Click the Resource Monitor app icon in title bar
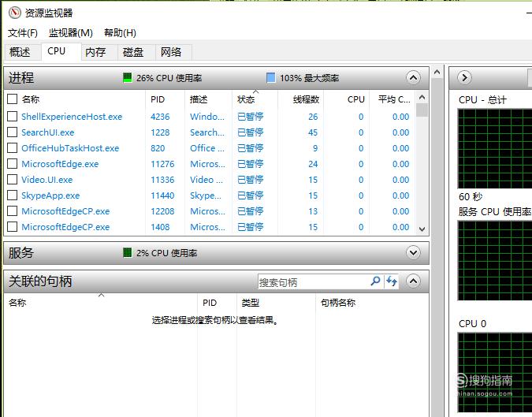Viewport: 532px width, 417px height. [x=15, y=13]
